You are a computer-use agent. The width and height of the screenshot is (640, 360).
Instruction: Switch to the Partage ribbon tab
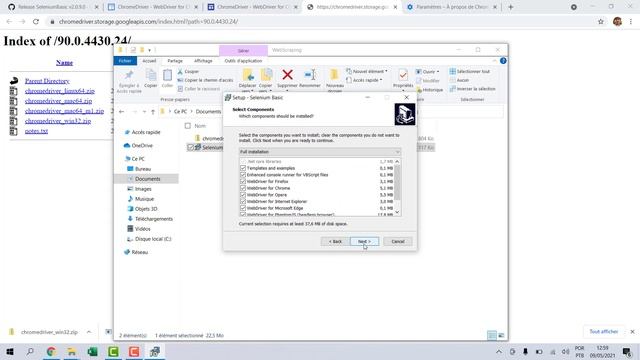click(x=175, y=61)
